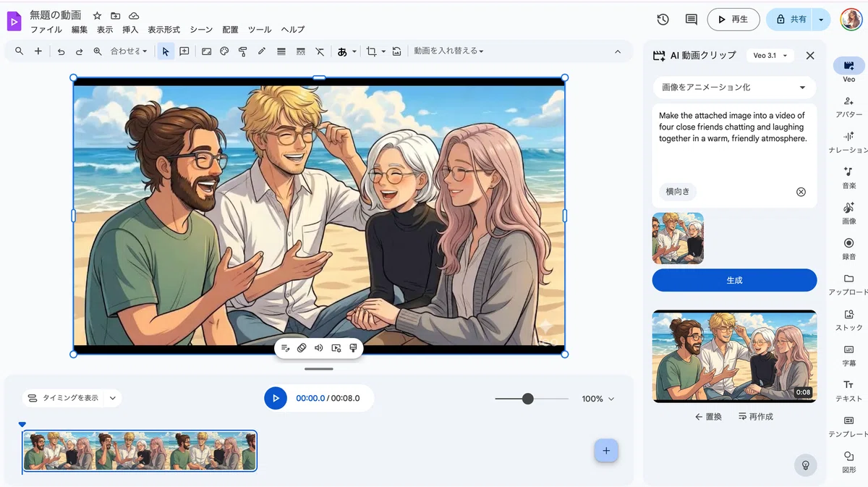The image size is (868, 487).
Task: Expand the 動画を入れ替える dropdown
Action: coord(448,51)
